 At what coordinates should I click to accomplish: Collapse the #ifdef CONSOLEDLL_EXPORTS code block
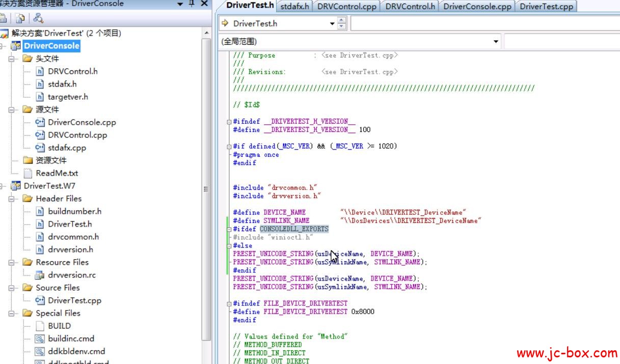pos(229,230)
